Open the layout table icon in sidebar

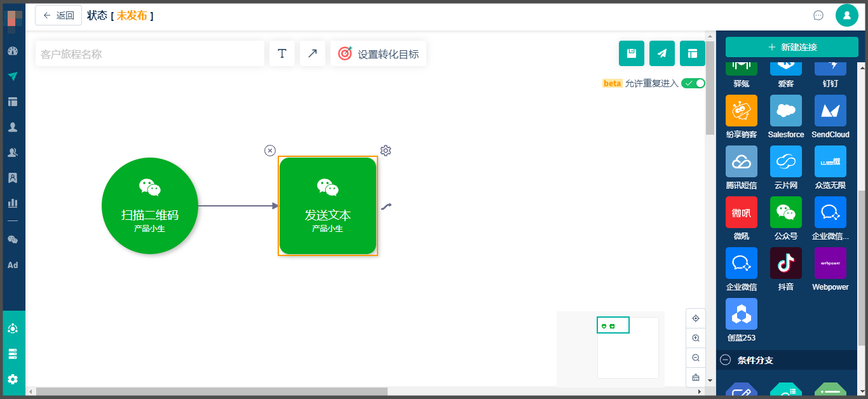[x=13, y=102]
